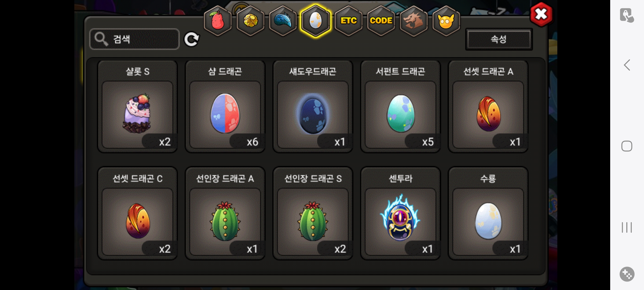This screenshot has width=644, height=290.
Task: Select the yellow cat mask tab
Action: pos(446,21)
